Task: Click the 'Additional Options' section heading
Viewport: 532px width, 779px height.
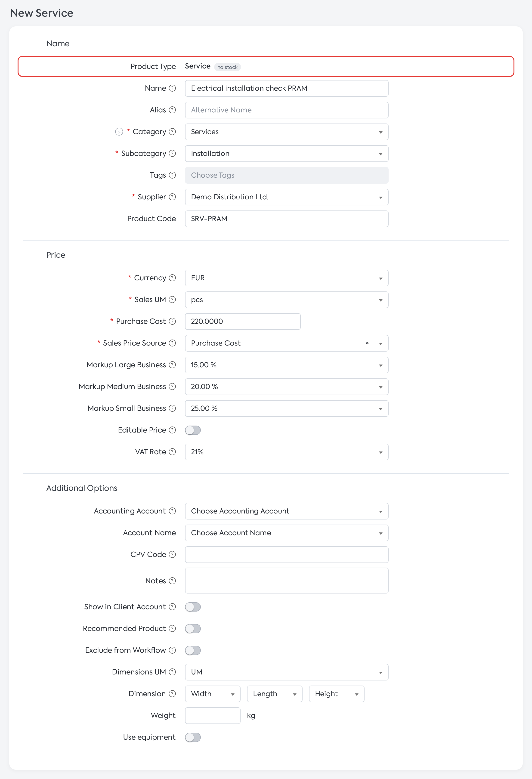Action: pos(82,488)
